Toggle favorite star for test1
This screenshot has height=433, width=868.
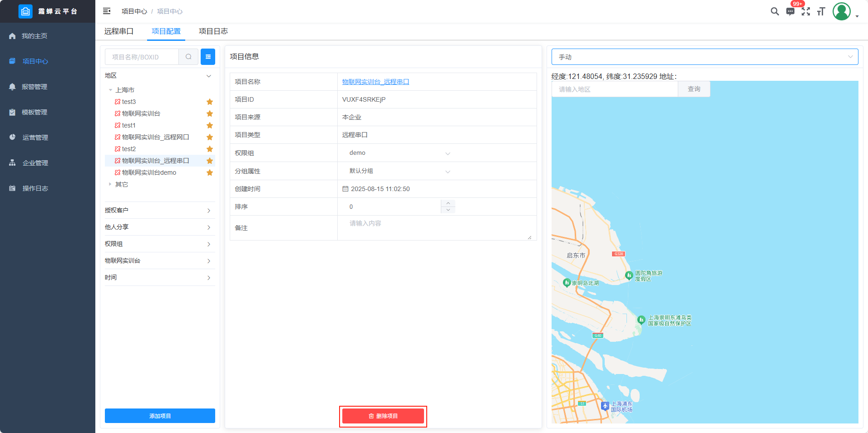point(210,125)
